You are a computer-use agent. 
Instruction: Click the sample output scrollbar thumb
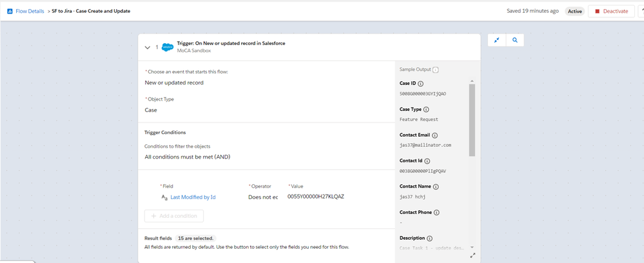coord(472,120)
